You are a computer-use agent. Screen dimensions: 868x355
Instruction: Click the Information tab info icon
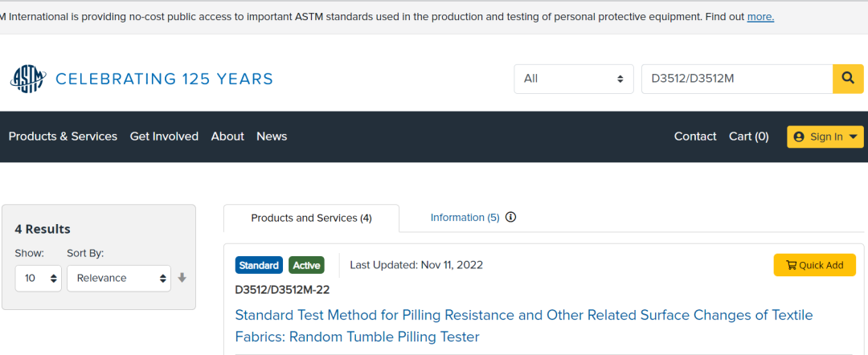click(x=510, y=217)
